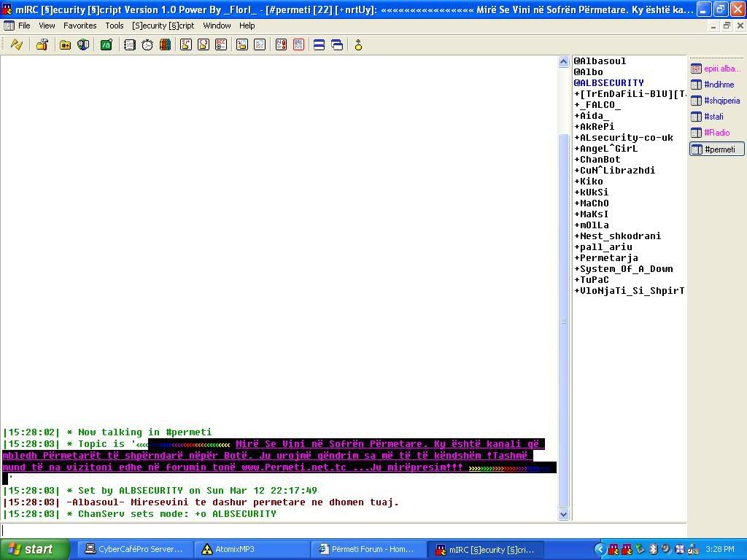Click the channel window icon left of File

click(x=9, y=26)
